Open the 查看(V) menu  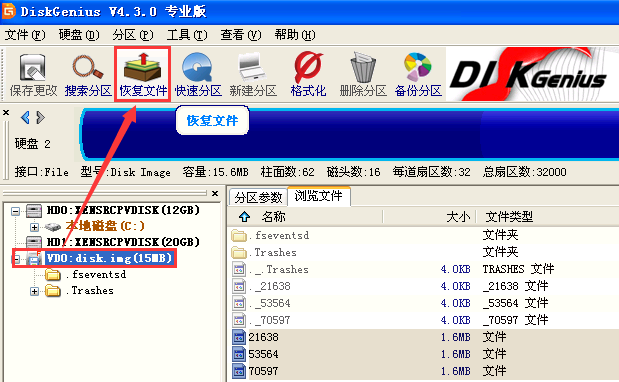pos(241,35)
